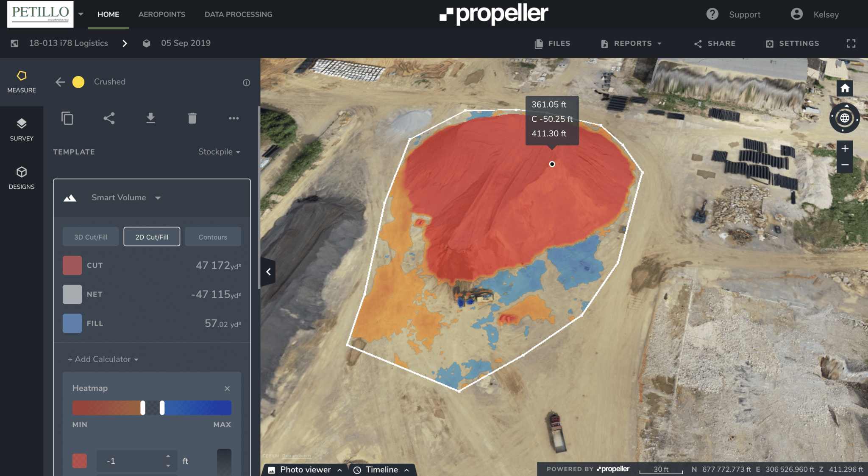The width and height of the screenshot is (868, 476).
Task: Click the duplicate measurement icon
Action: pos(67,118)
